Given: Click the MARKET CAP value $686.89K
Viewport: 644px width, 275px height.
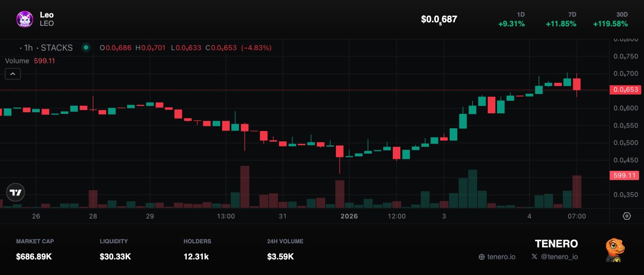Looking at the screenshot, I should [x=34, y=257].
